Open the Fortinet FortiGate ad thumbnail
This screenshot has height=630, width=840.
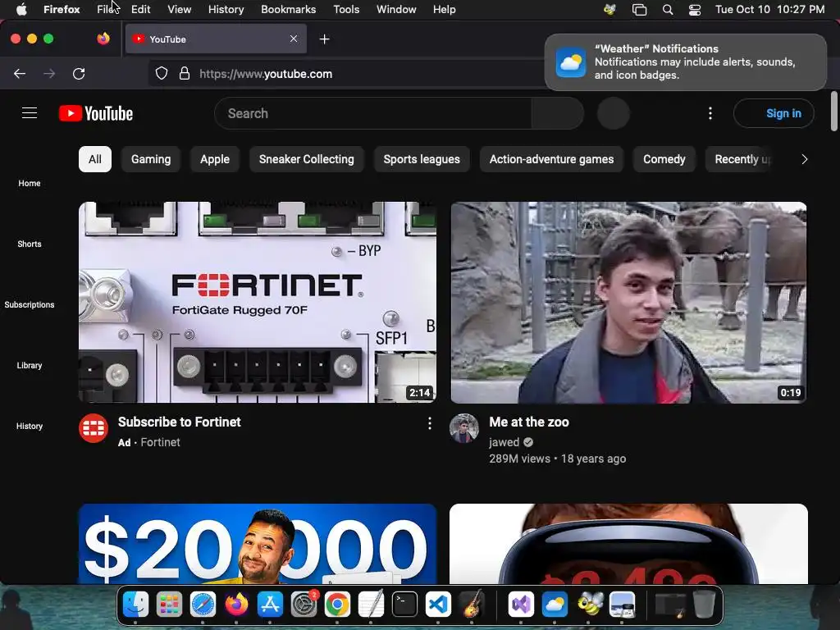[x=258, y=302]
